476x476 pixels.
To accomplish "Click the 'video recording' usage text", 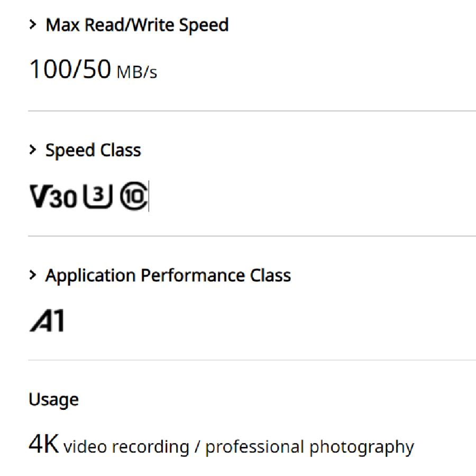I will click(x=126, y=447).
